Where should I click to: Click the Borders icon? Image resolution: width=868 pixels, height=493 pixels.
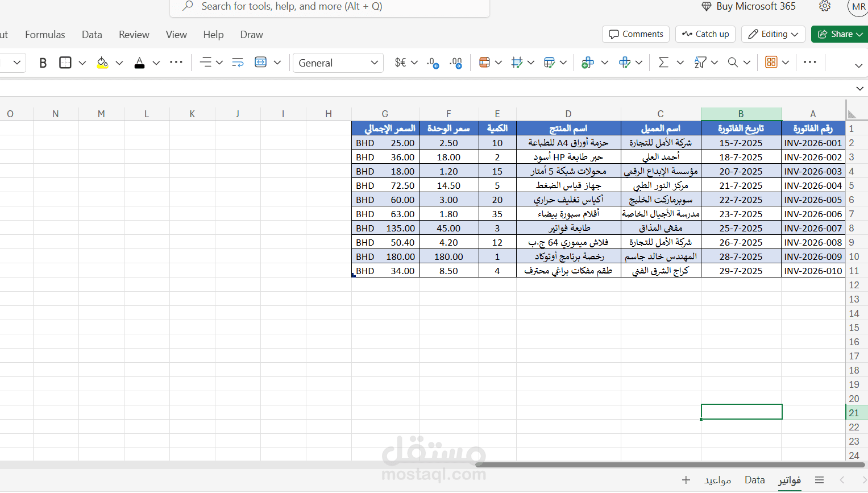click(65, 63)
